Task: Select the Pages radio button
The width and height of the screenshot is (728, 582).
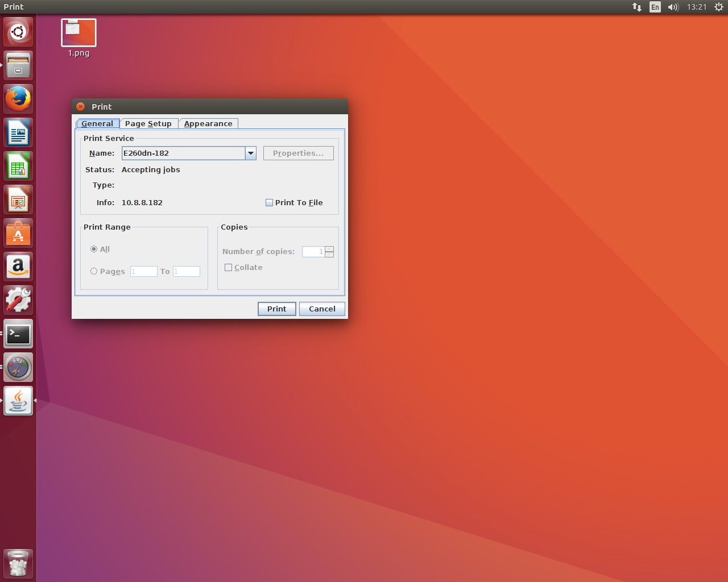Action: click(94, 272)
